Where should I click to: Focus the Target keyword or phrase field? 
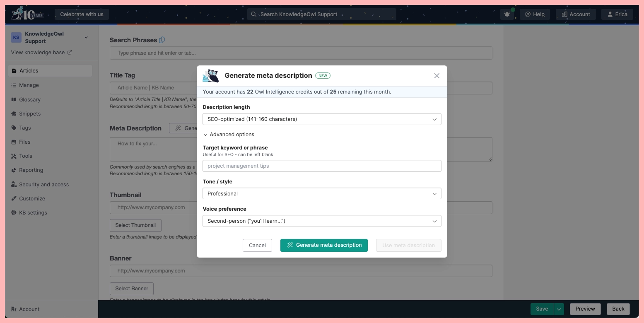point(322,166)
